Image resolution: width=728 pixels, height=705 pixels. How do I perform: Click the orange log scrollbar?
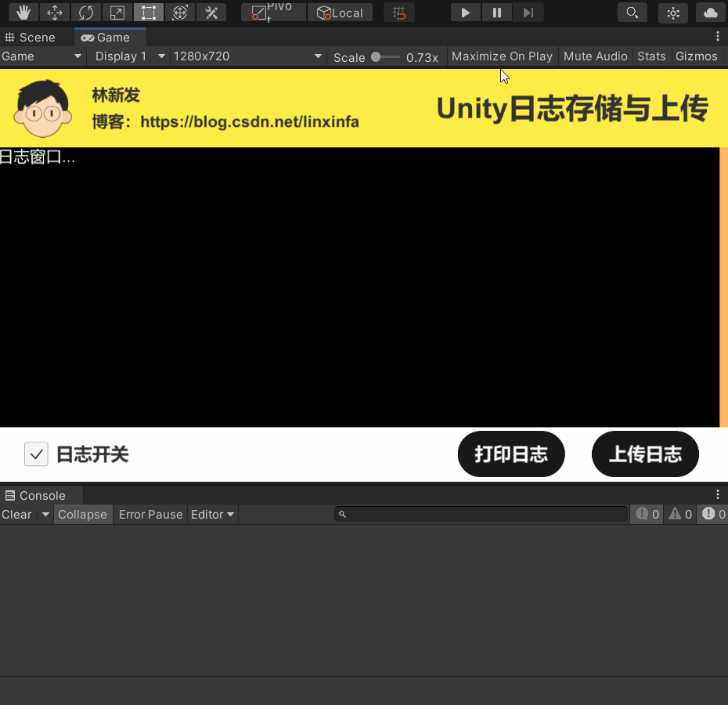pos(724,287)
